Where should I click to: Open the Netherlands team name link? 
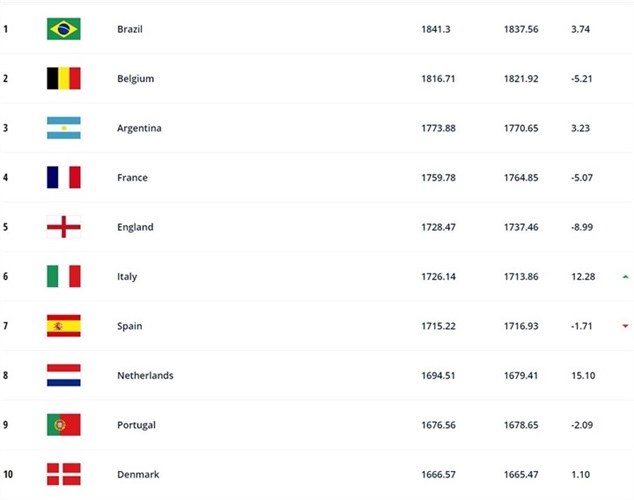click(145, 376)
